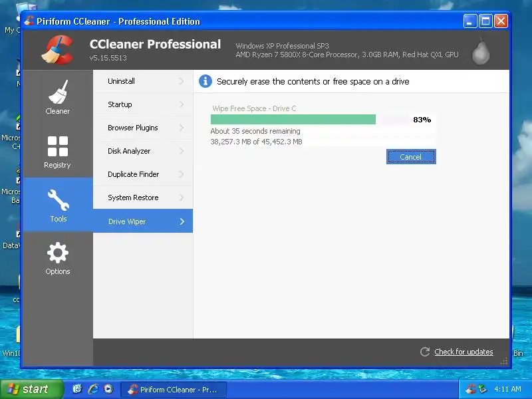The image size is (532, 399).
Task: Click the CCleaner title bar icon
Action: [29, 21]
